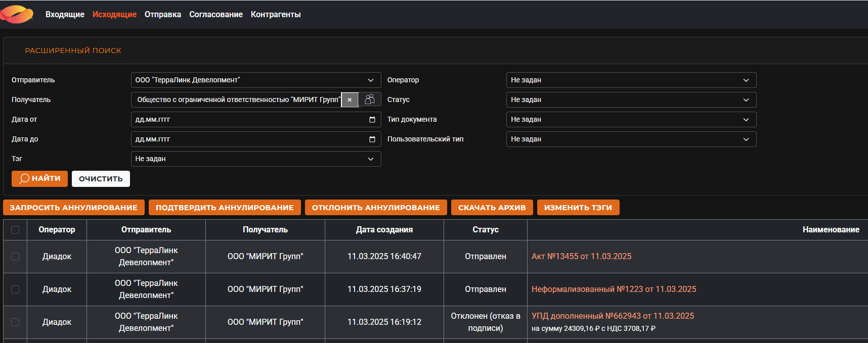Expand the Тэг dropdown
Screen dimensions: 868x343
(256, 159)
